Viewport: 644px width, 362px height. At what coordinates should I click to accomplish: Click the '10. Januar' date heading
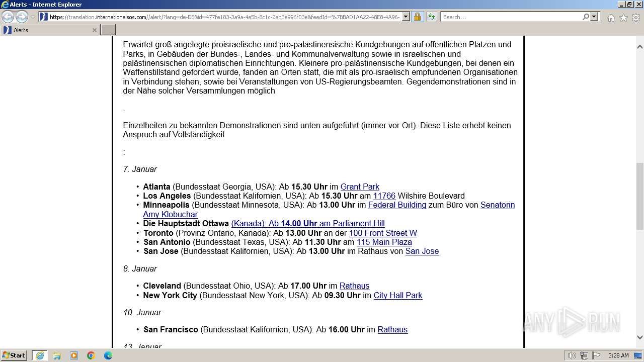pyautogui.click(x=142, y=312)
